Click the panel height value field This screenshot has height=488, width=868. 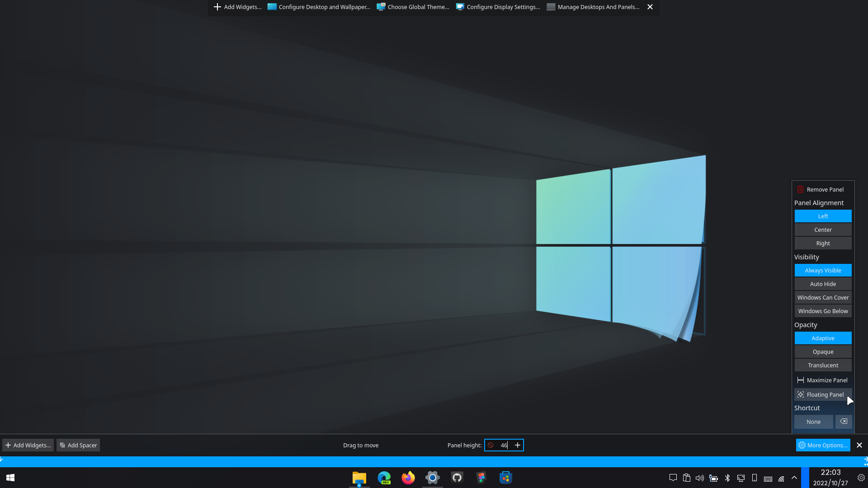click(504, 445)
